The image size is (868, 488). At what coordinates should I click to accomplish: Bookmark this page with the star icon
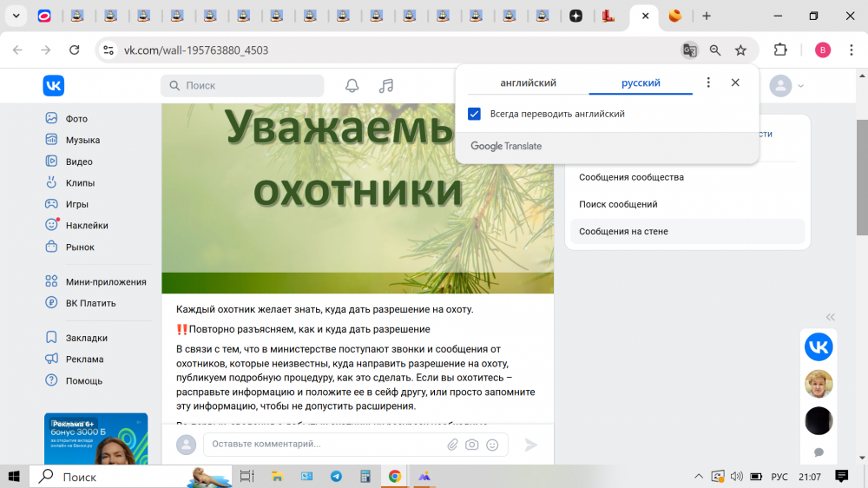pos(740,50)
